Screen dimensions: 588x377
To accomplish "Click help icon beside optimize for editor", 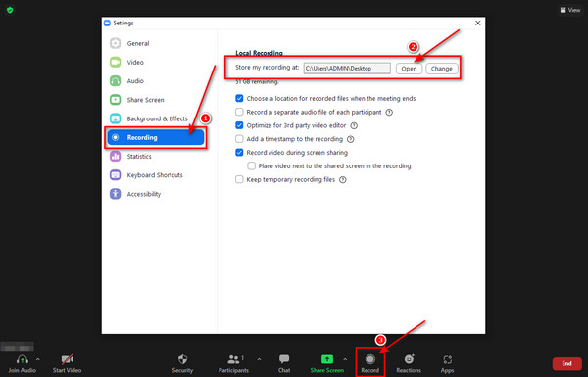I will (354, 125).
